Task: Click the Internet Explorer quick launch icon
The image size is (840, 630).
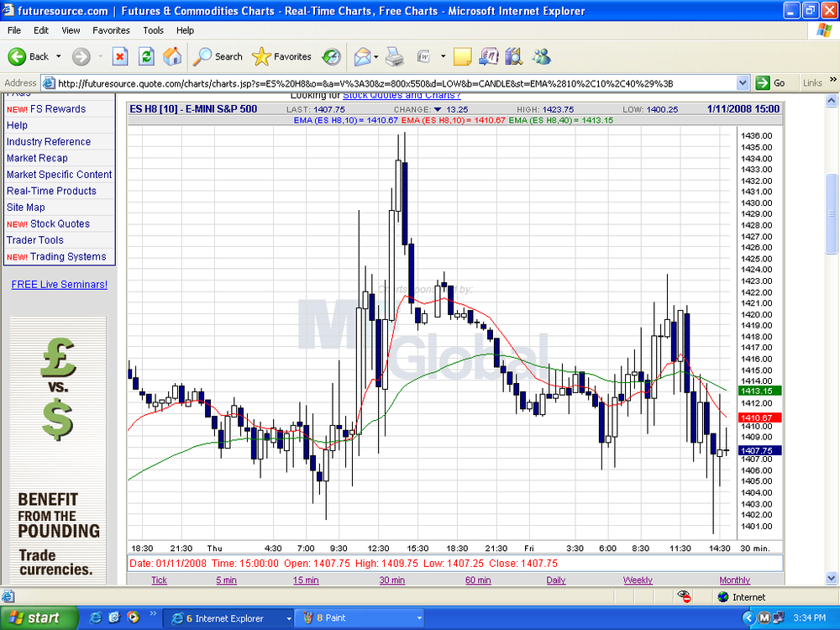Action: tap(96, 617)
